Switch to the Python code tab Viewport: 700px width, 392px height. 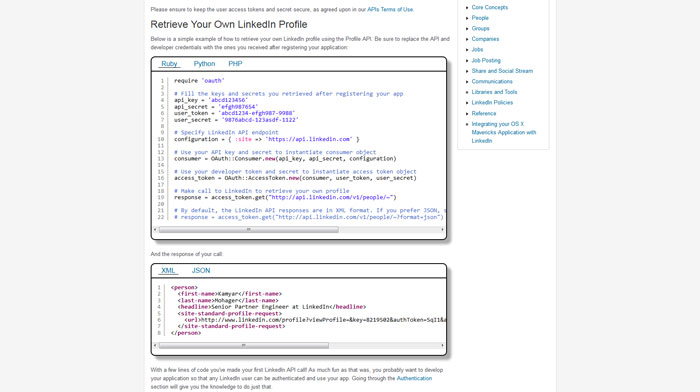[x=204, y=64]
